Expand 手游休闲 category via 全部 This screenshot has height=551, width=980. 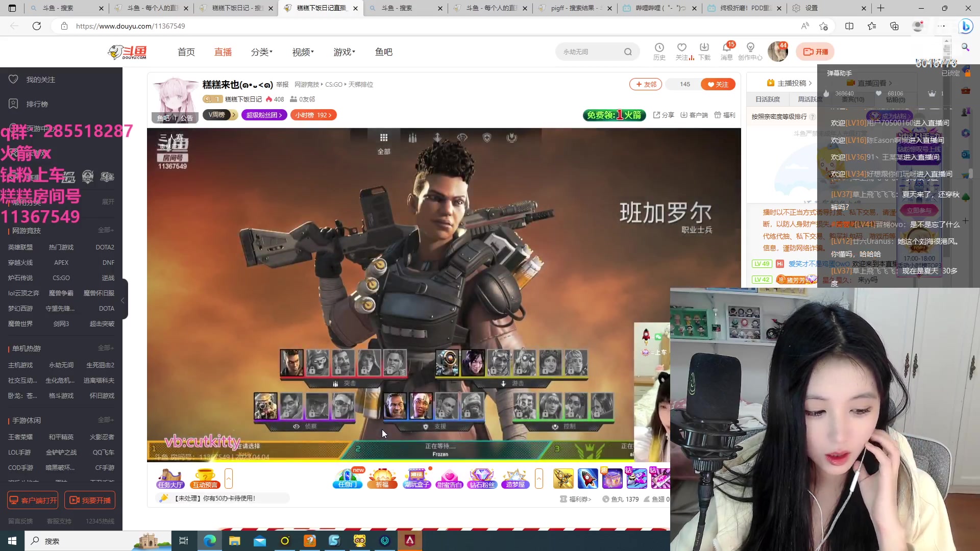tap(106, 420)
